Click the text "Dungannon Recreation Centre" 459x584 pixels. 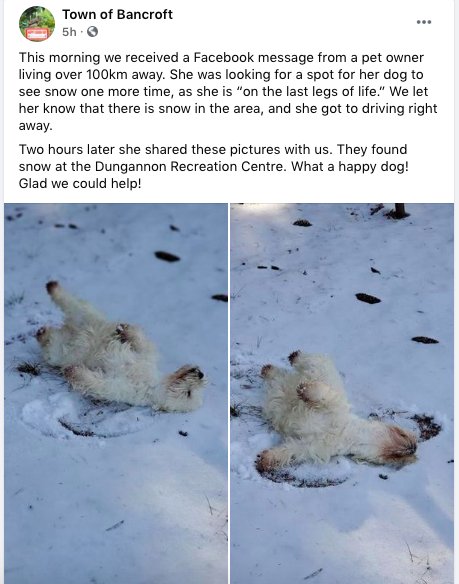click(x=191, y=166)
